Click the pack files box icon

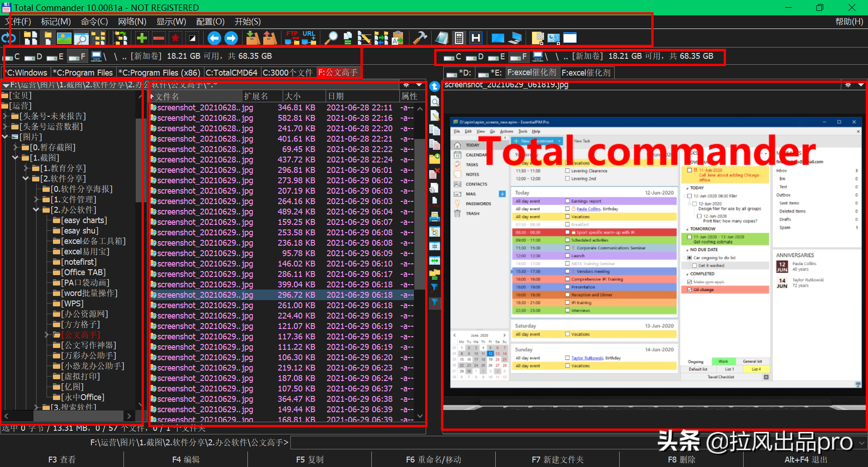(253, 38)
